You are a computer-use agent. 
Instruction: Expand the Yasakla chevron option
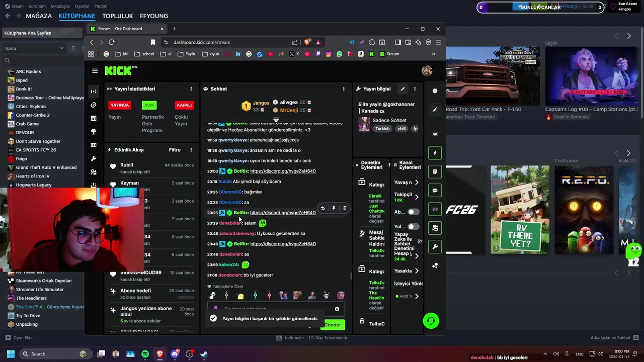(417, 271)
